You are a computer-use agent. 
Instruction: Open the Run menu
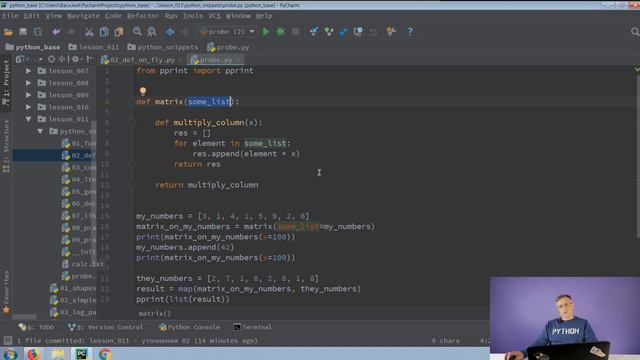click(x=171, y=16)
